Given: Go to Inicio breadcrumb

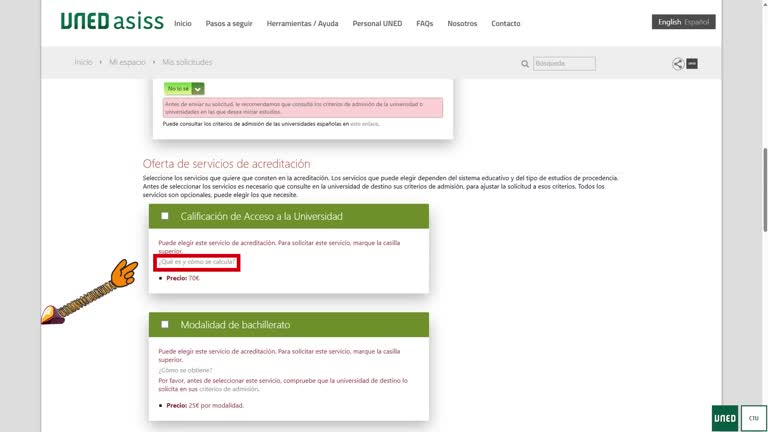Looking at the screenshot, I should tap(83, 62).
